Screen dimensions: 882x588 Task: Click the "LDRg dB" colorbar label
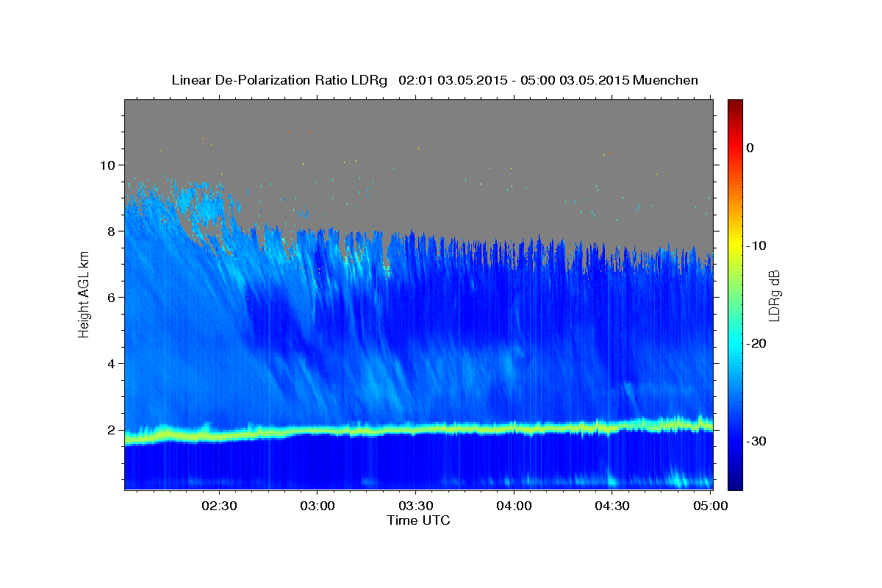(773, 296)
